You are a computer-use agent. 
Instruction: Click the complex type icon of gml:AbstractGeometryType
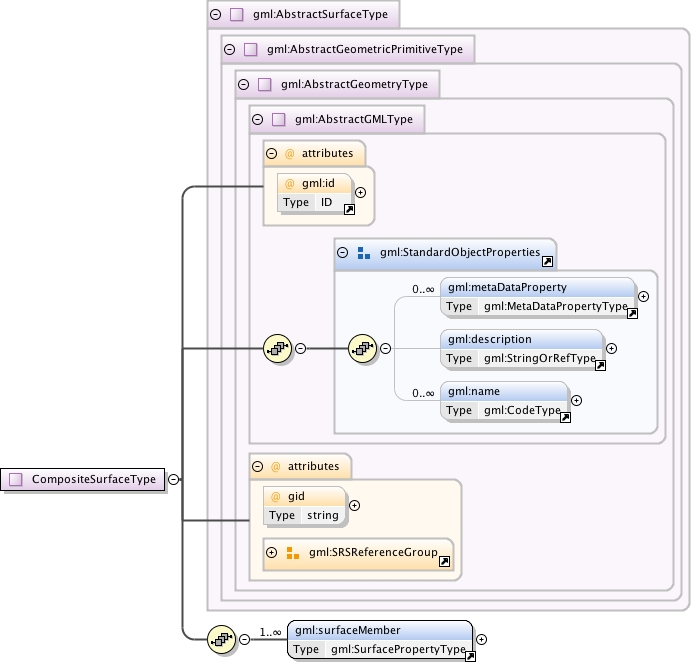[x=264, y=84]
